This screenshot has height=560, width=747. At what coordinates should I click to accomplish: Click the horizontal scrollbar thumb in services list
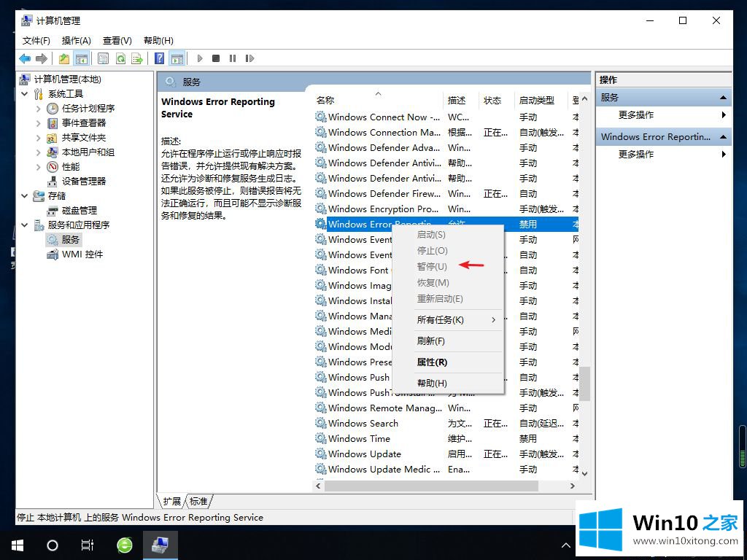click(431, 486)
